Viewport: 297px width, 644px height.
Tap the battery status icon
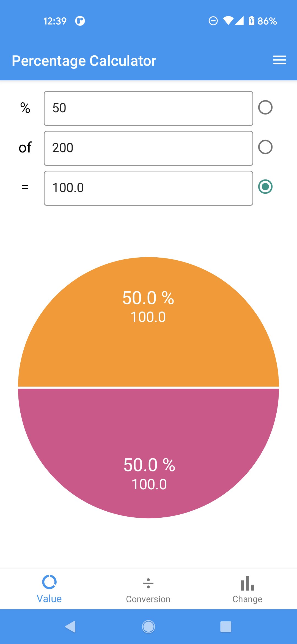[251, 21]
